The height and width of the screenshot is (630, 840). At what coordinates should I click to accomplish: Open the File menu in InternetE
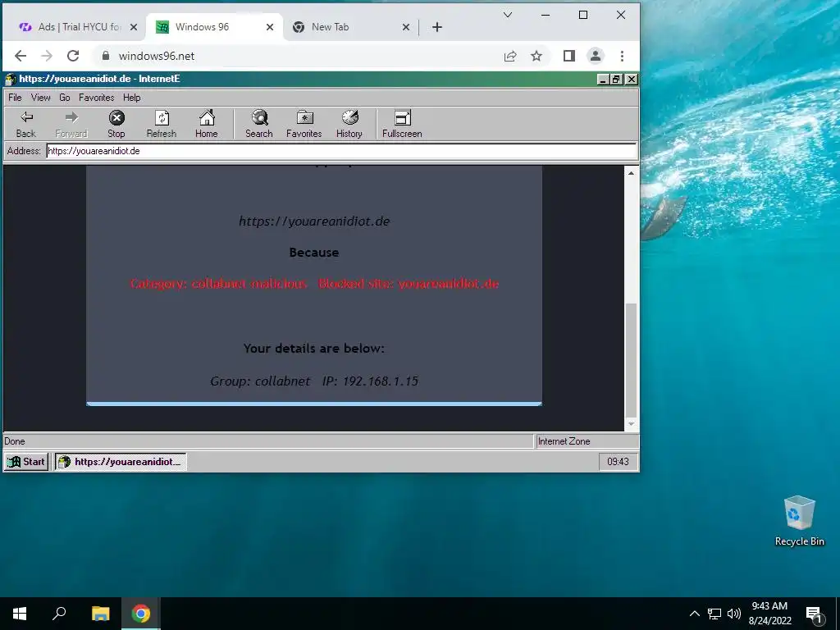pos(15,98)
